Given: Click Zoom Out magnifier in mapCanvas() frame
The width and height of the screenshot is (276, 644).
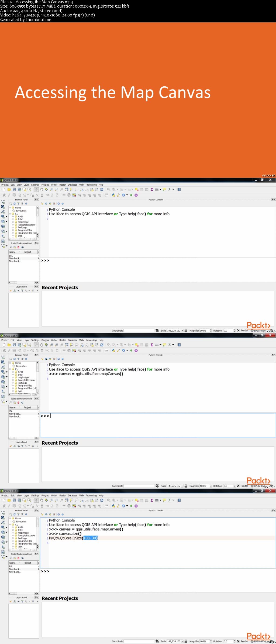Looking at the screenshot, I should (57, 345).
